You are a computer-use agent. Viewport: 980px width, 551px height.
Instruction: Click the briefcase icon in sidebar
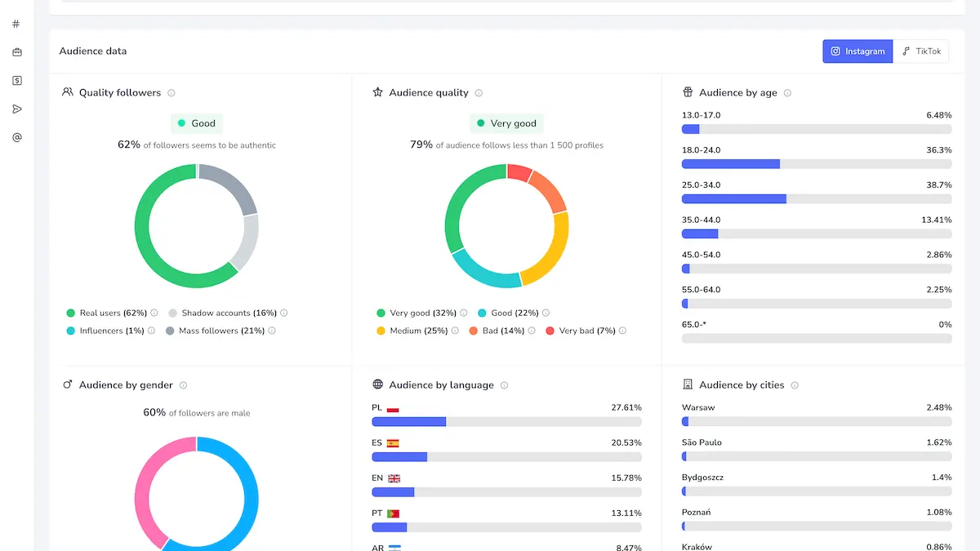(16, 52)
